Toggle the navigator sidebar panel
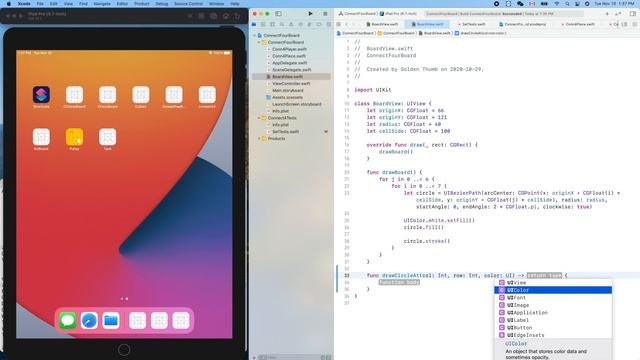This screenshot has height=360, width=640. click(278, 14)
